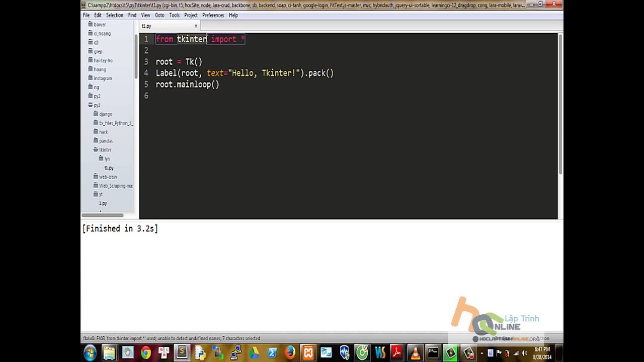The width and height of the screenshot is (644, 362).
Task: Click the volume speaker tray icon
Action: click(x=525, y=353)
